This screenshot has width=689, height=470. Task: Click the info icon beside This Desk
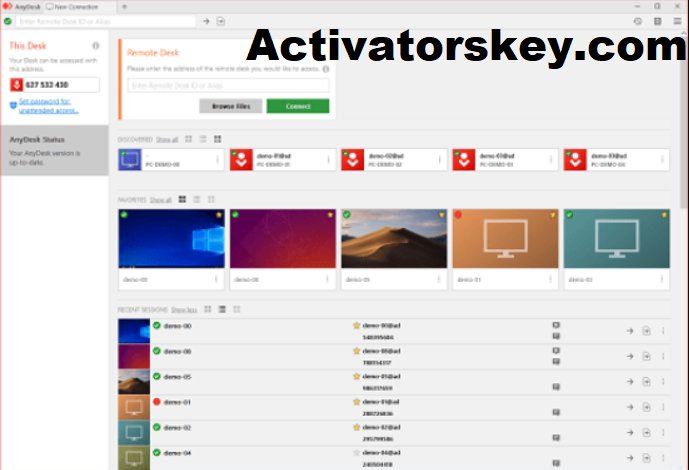pos(95,46)
